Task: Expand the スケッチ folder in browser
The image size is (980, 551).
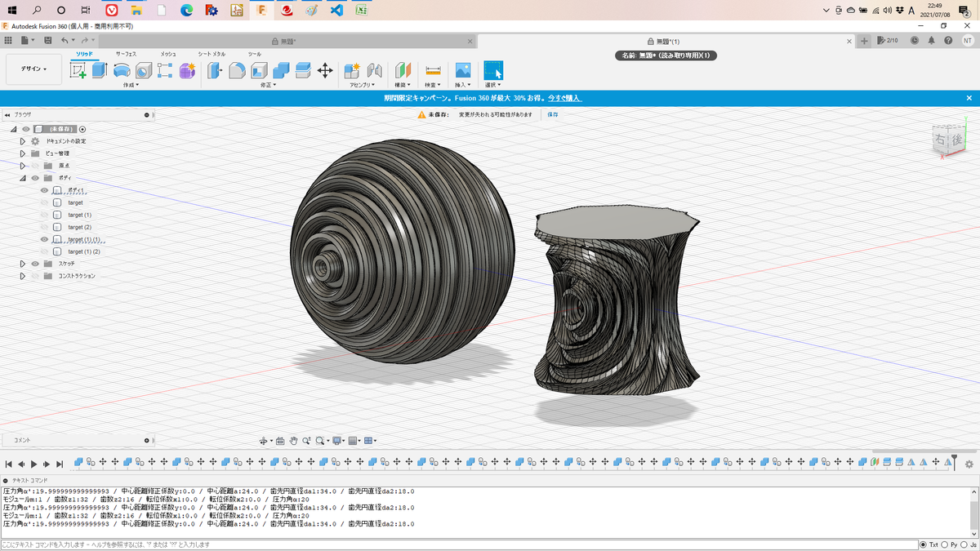Action: click(x=23, y=264)
